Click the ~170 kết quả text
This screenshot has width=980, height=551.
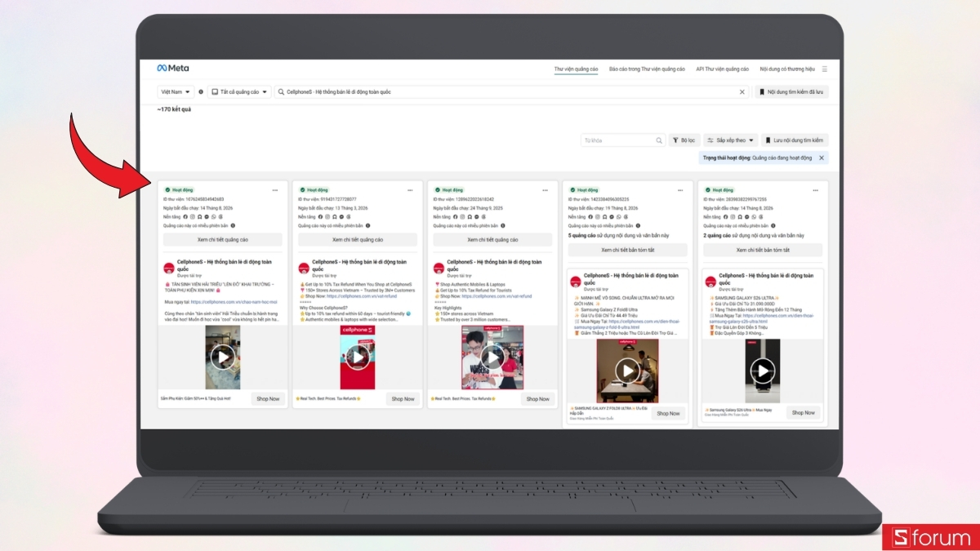coord(174,109)
